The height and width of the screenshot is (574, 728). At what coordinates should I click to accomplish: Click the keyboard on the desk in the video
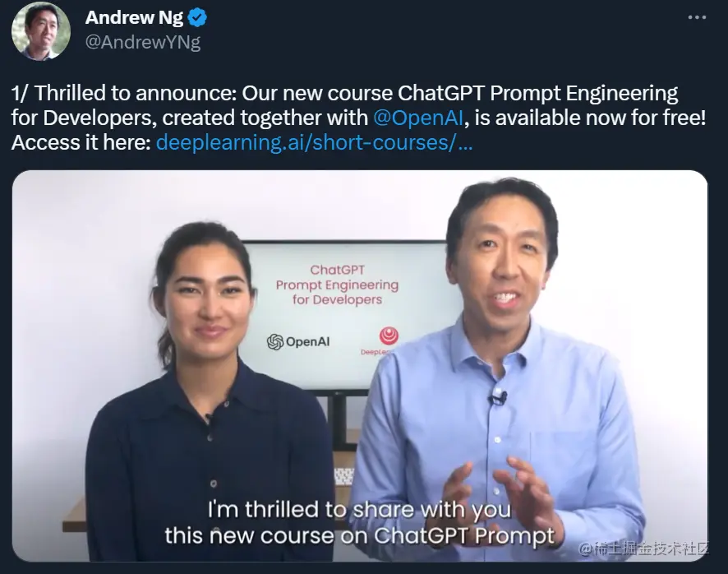(344, 477)
